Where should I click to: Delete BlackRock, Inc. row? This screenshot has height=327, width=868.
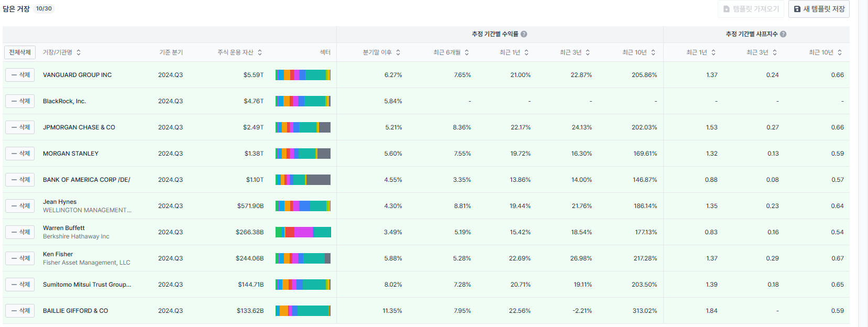(x=20, y=101)
